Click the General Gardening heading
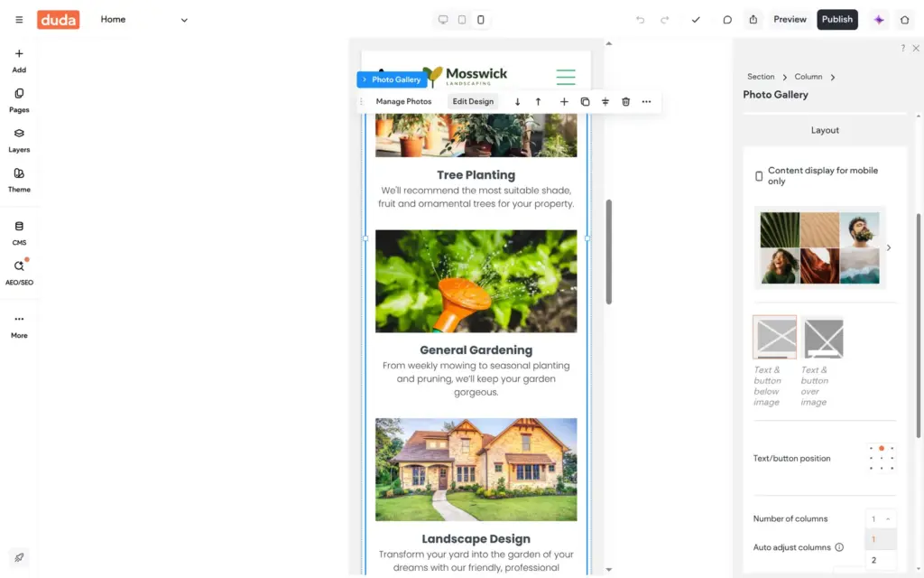 click(476, 350)
